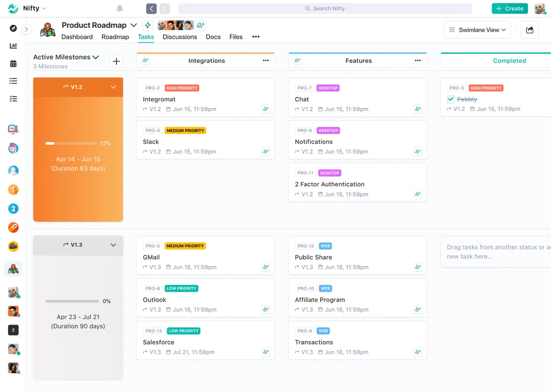Expand the V1.3 milestone chevron

click(114, 245)
